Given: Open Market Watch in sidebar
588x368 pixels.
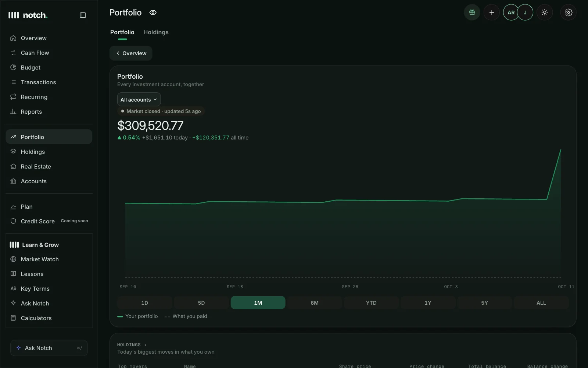Looking at the screenshot, I should coord(49,259).
